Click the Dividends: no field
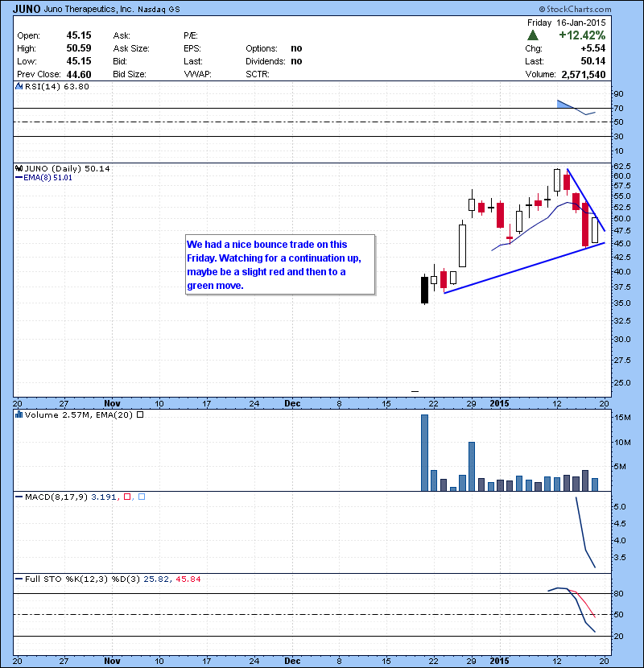The height and width of the screenshot is (668, 644). [x=274, y=61]
